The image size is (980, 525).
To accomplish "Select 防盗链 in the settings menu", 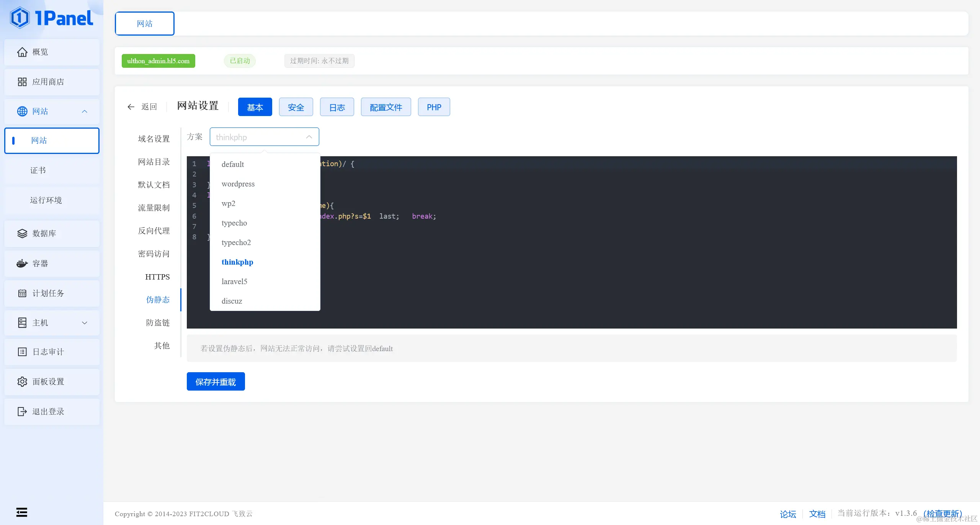I will tap(158, 323).
